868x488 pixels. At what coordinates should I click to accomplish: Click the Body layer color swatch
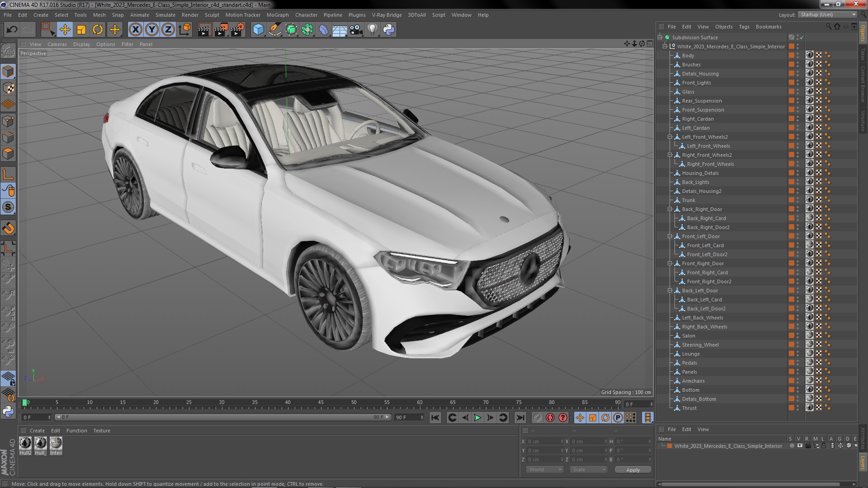point(791,56)
